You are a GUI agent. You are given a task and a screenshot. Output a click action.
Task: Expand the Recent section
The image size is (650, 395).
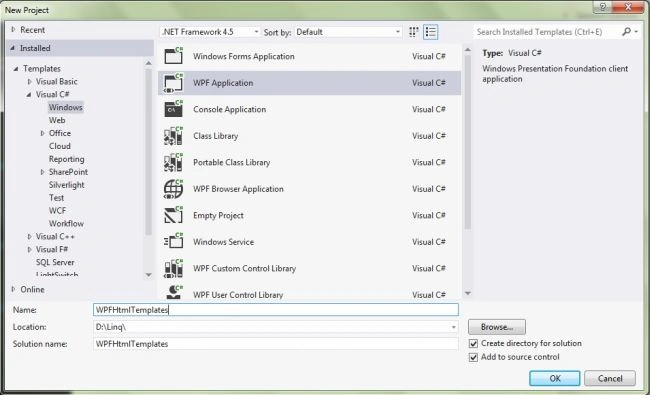click(13, 29)
